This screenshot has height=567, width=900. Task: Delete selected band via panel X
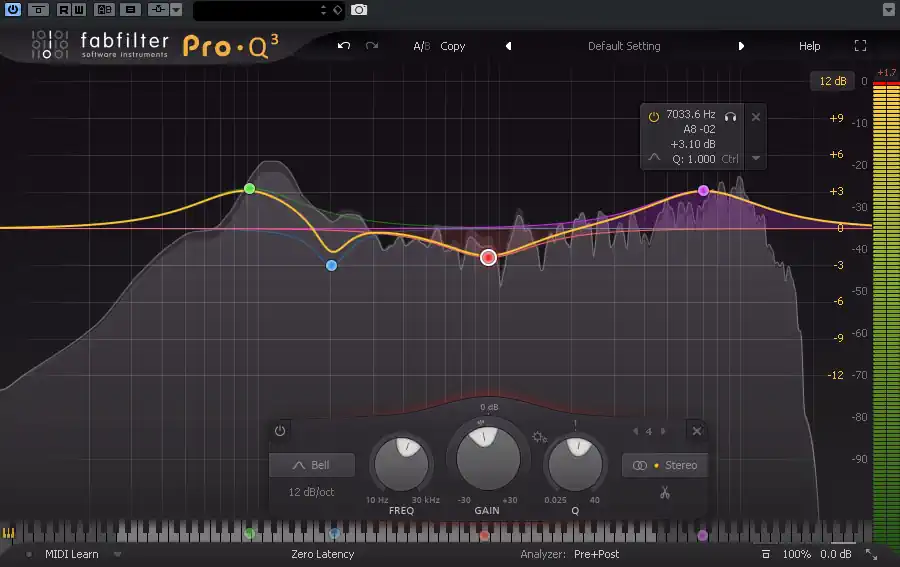[x=696, y=430]
